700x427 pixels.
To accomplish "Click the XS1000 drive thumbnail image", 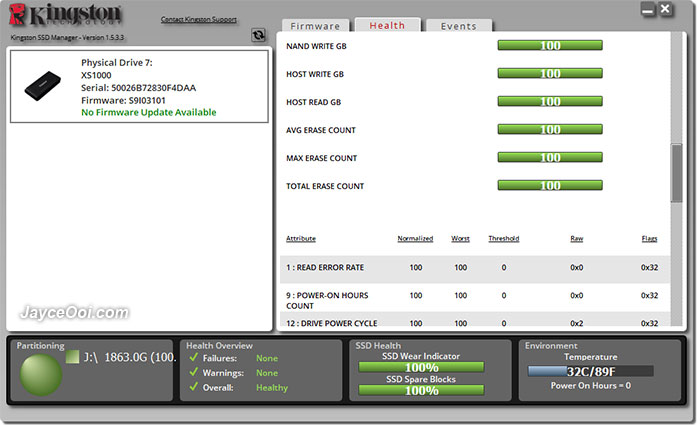I will click(x=42, y=85).
